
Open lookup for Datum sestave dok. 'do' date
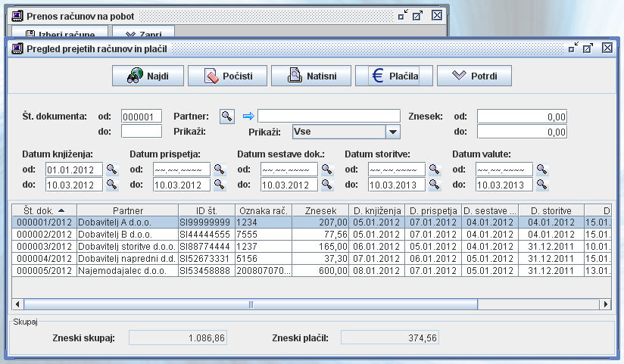(326, 184)
